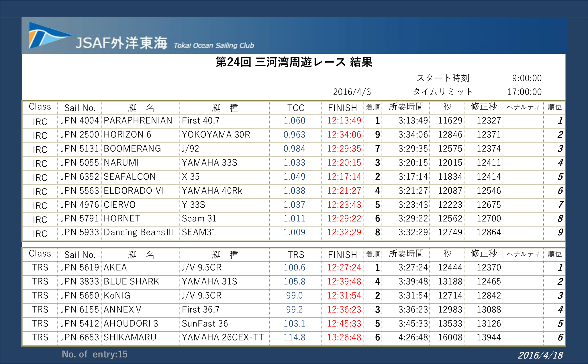588x364 pixels.
Task: Click the FINISH header in IRC table
Action: [342, 108]
